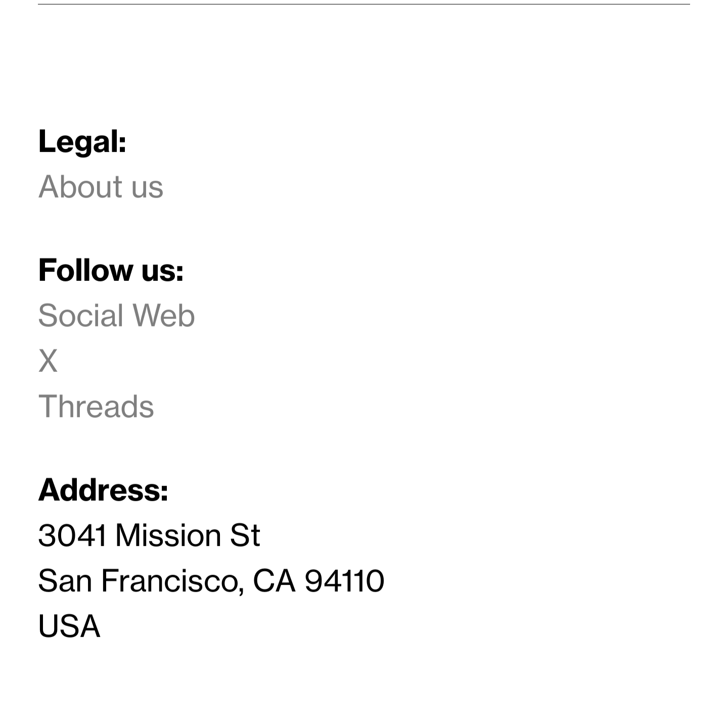Click the St abbreviation in street address
The height and width of the screenshot is (727, 728).
pos(245,536)
